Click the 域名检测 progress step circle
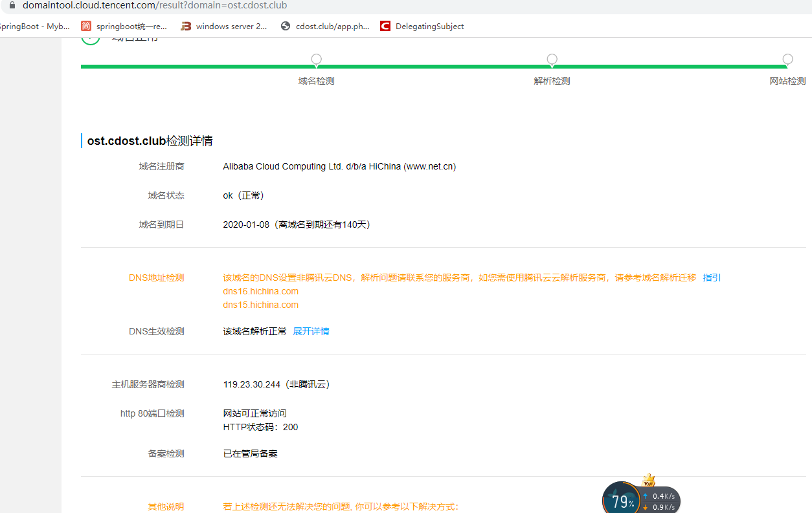Viewport: 812px width, 513px height. click(316, 60)
